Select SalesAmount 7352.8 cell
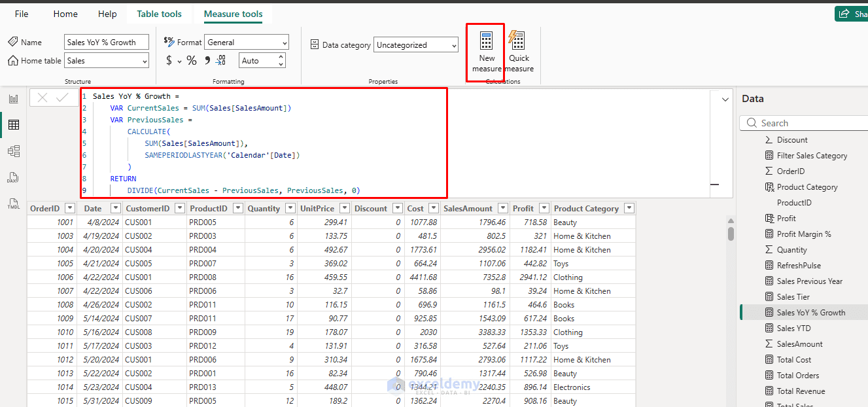Viewport: 868px width, 407px height. (x=474, y=277)
